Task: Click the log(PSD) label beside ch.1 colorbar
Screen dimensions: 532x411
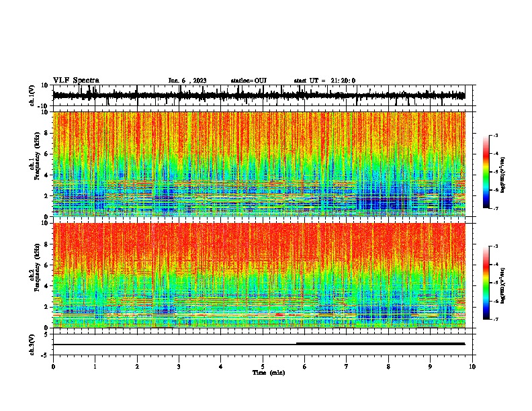Action: point(503,175)
